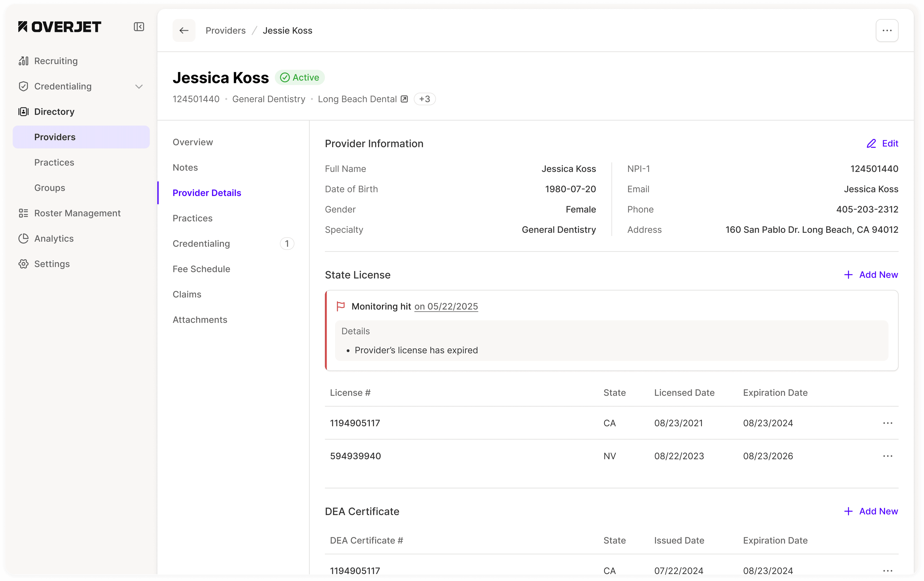Click the on 05/22/2025 monitoring link
Image resolution: width=924 pixels, height=581 pixels.
pos(446,306)
